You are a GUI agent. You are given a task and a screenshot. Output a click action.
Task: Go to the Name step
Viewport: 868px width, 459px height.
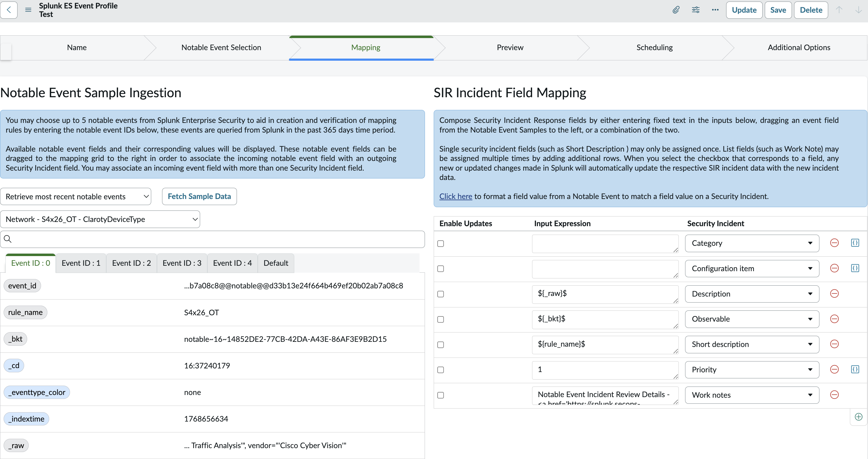[77, 47]
